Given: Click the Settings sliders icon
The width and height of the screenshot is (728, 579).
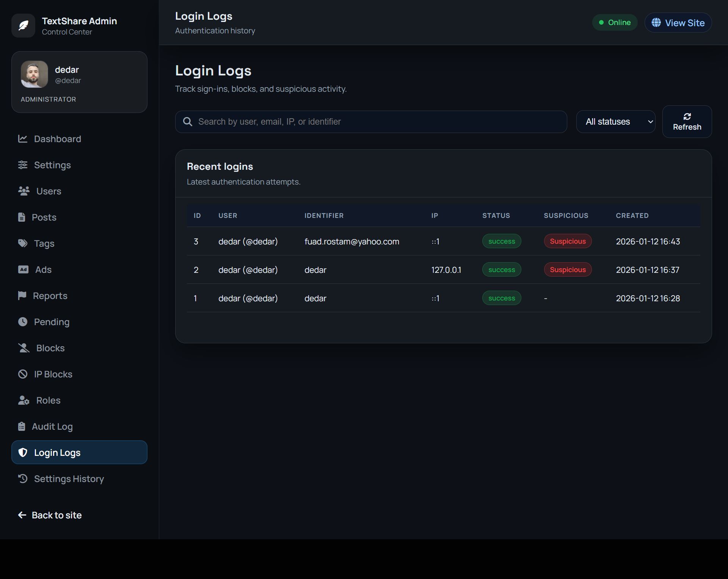Looking at the screenshot, I should tap(23, 165).
